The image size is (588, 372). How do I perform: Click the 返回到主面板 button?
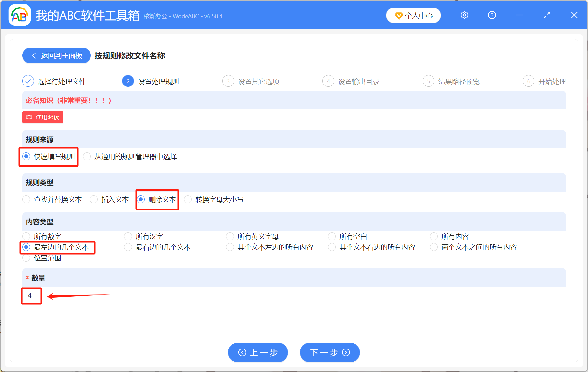point(56,55)
